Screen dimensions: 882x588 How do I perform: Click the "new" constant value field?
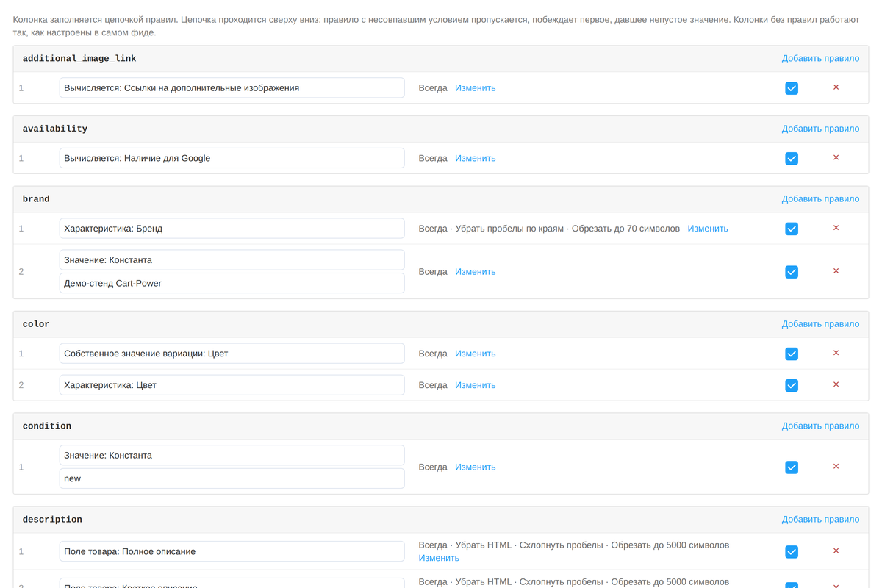[232, 478]
